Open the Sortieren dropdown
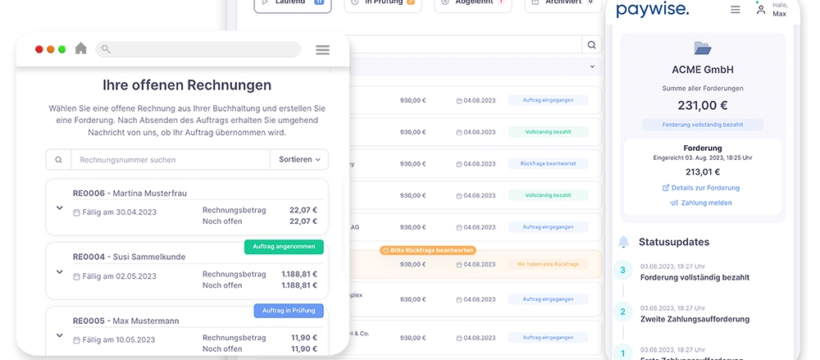The width and height of the screenshot is (820, 360). [x=299, y=160]
